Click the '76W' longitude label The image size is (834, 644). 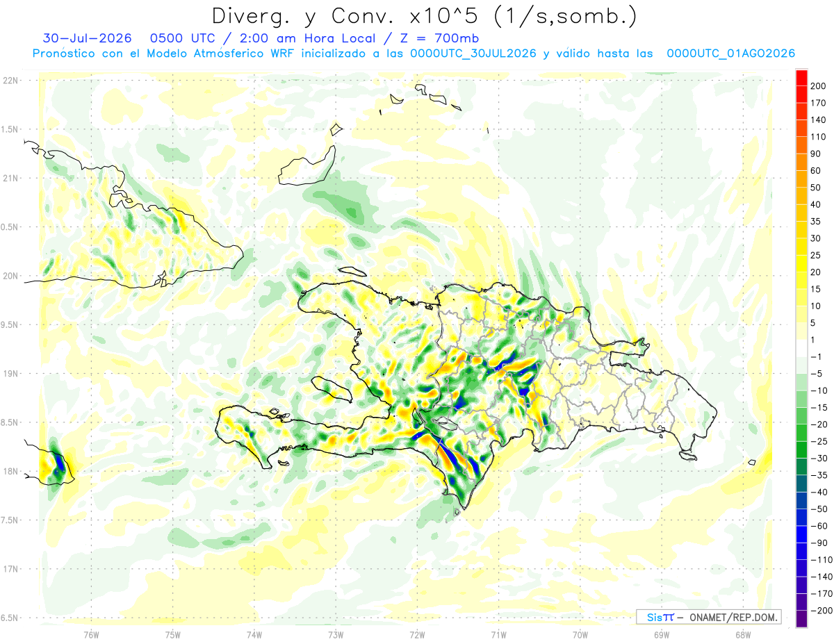[91, 634]
